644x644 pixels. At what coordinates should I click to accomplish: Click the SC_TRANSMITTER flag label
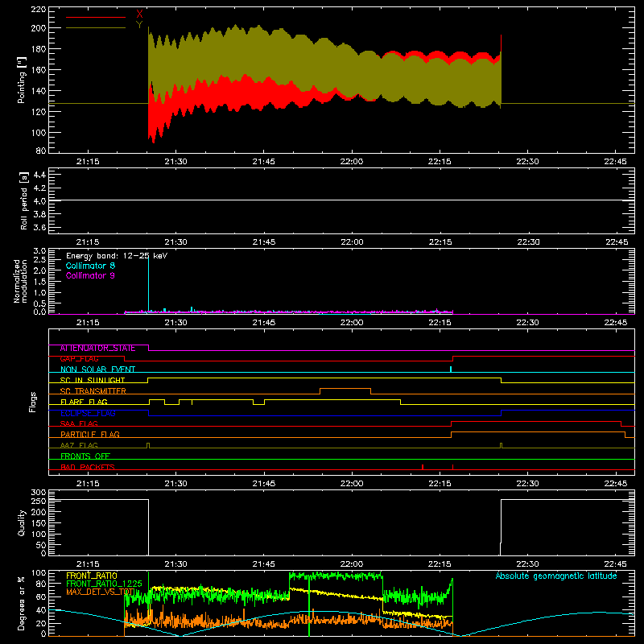pyautogui.click(x=93, y=391)
